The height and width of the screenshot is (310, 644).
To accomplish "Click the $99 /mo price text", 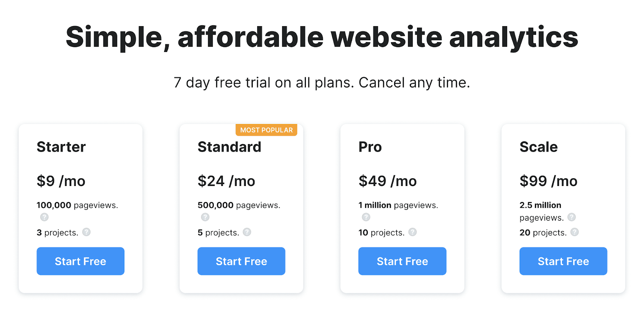I will (548, 181).
